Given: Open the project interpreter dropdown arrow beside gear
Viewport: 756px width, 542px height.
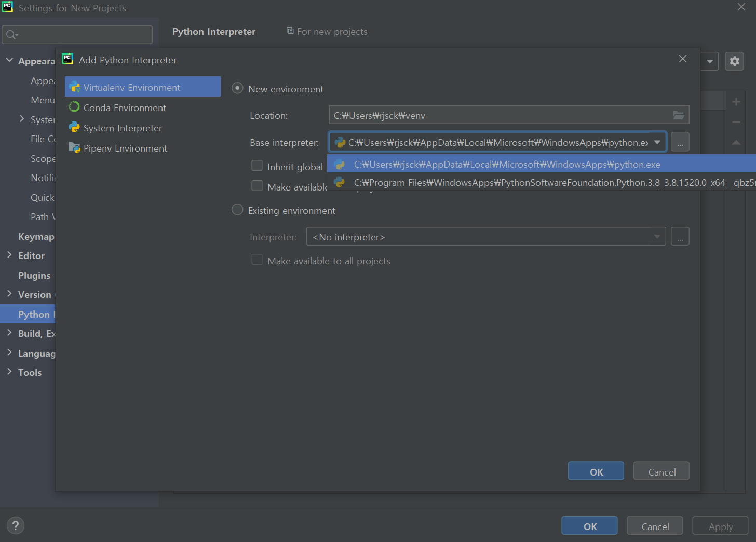Looking at the screenshot, I should tap(710, 61).
